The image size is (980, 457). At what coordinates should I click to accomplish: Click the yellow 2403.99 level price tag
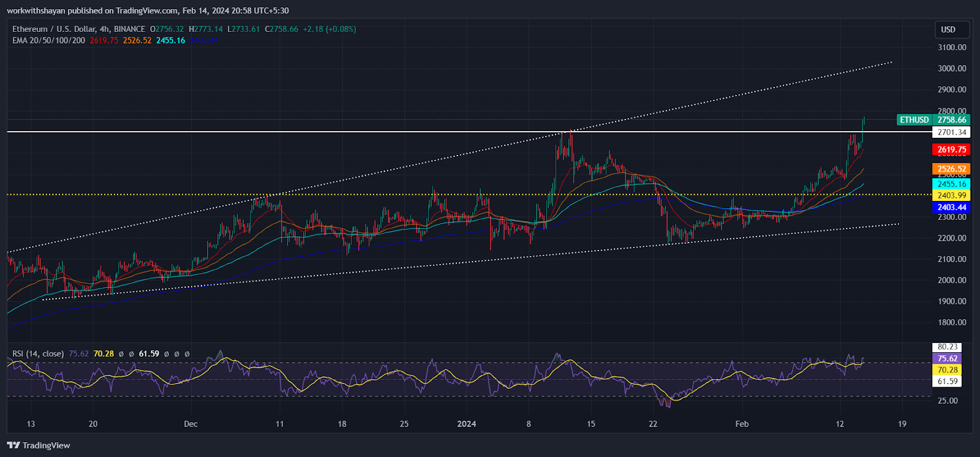coord(951,195)
